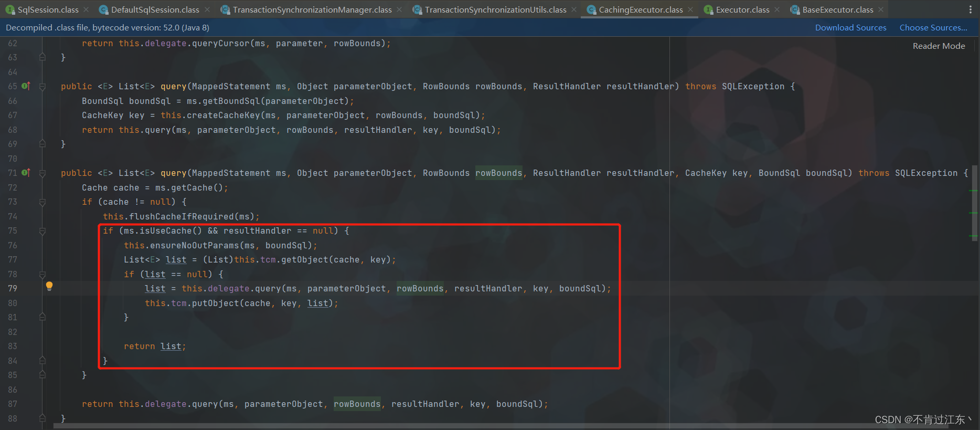Select the TransactionSynchronizationManager.class tab

312,9
